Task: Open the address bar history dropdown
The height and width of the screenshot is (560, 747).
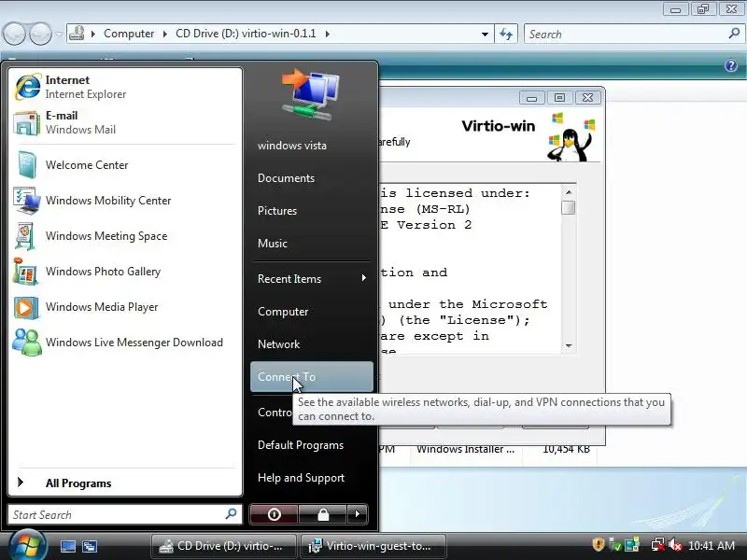Action: pyautogui.click(x=485, y=34)
